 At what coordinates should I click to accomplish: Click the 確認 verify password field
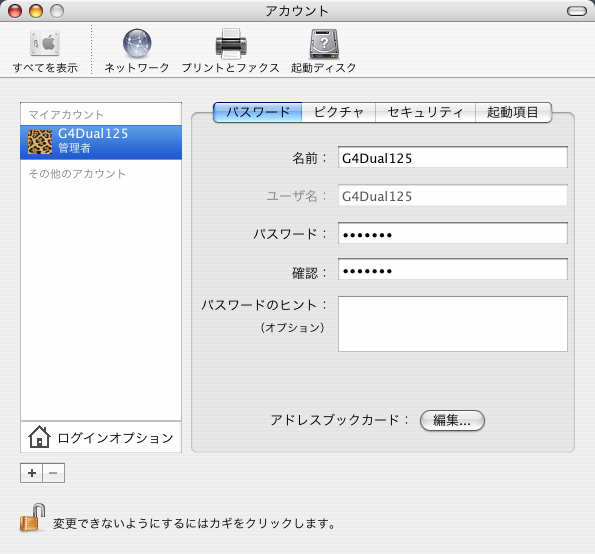click(453, 269)
